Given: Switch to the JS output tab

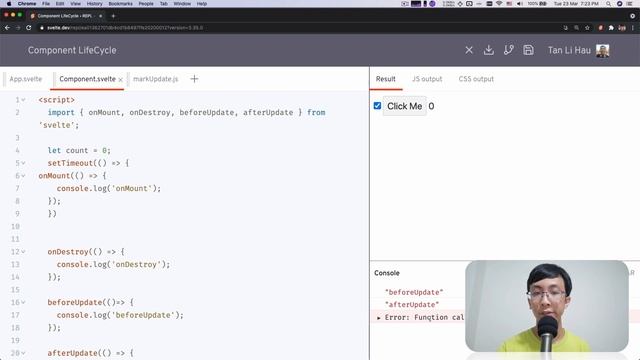Looking at the screenshot, I should click(427, 79).
